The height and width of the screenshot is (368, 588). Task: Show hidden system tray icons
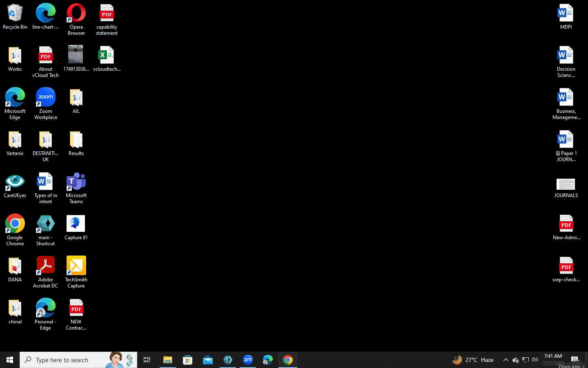506,360
